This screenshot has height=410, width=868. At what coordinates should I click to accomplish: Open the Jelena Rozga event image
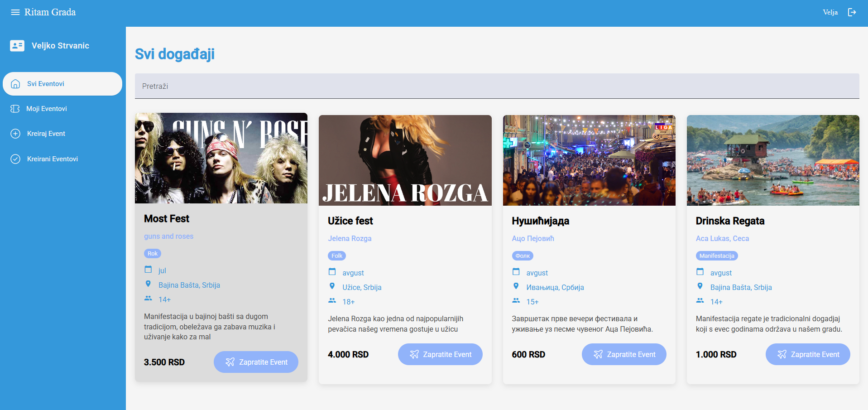point(405,160)
